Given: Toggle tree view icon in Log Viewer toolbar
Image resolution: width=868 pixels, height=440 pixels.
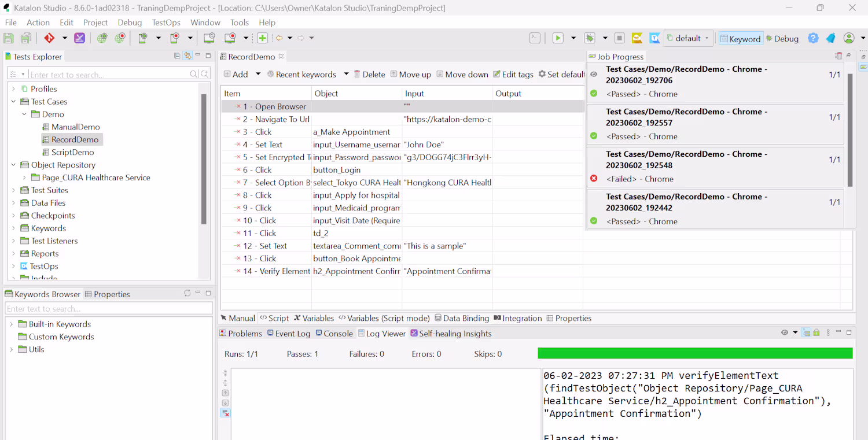Looking at the screenshot, I should (x=806, y=333).
